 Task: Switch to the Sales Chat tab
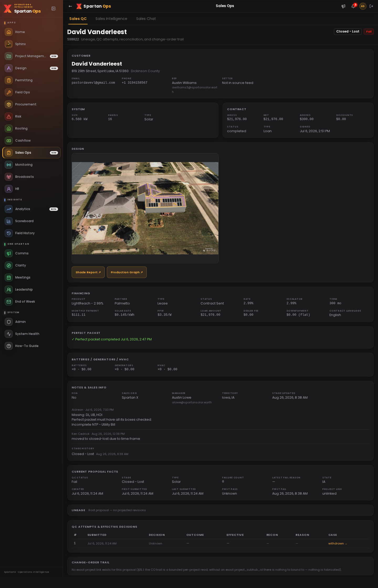146,19
